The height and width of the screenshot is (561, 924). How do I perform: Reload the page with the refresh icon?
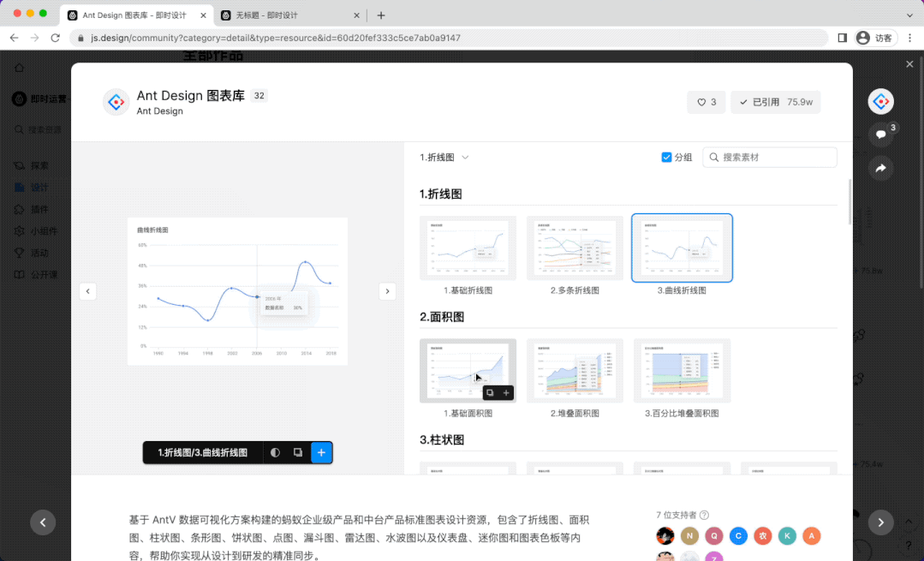56,38
